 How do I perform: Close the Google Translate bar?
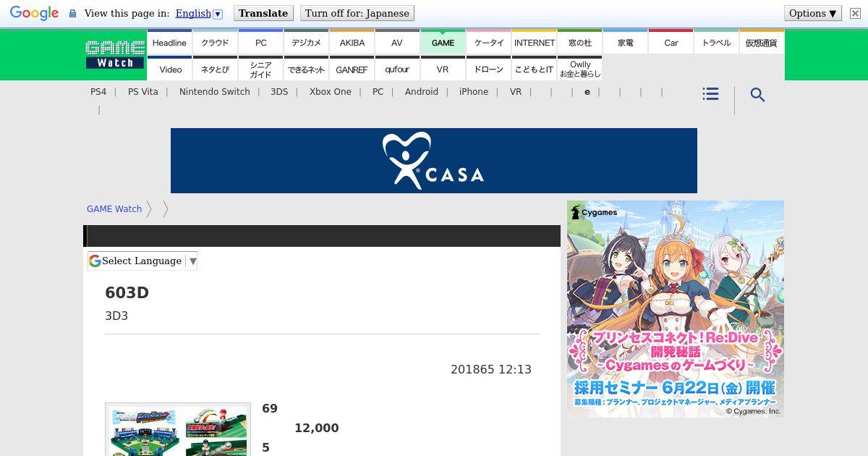point(855,13)
